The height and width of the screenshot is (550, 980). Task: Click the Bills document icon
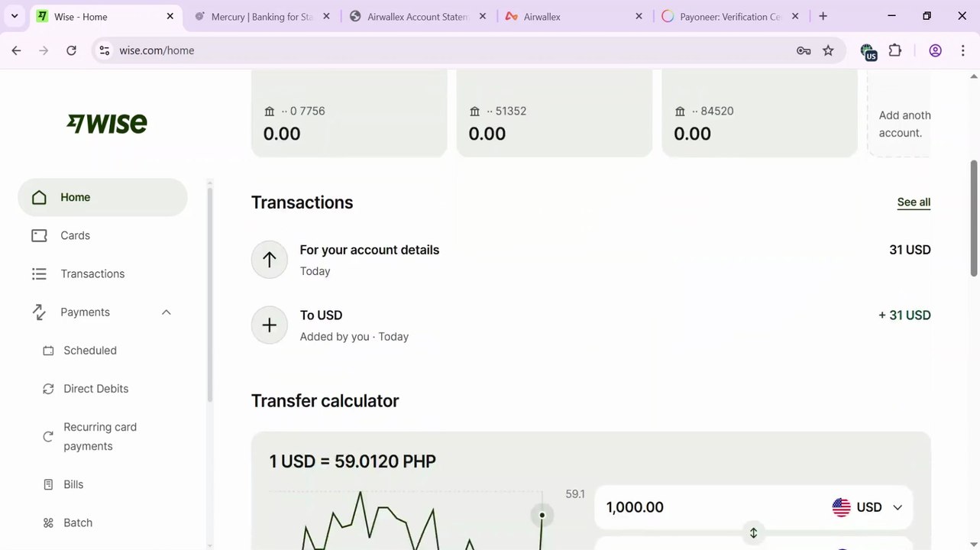tap(48, 484)
